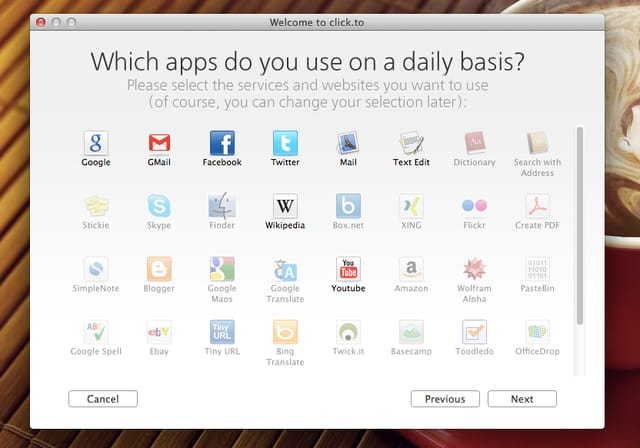The image size is (640, 448).
Task: Select the Wolfram Alpha star icon
Action: point(474,269)
